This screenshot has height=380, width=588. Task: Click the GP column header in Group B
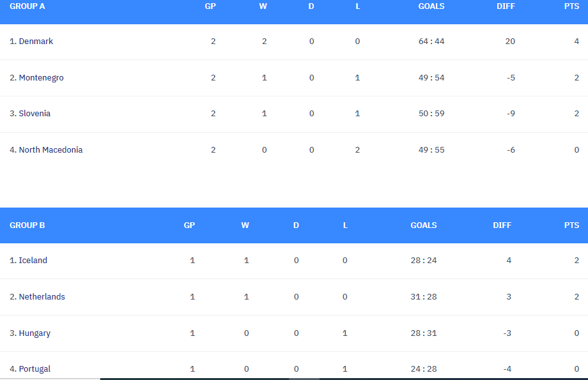[x=189, y=225]
